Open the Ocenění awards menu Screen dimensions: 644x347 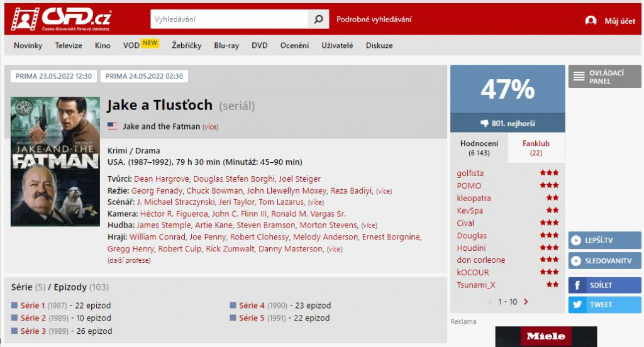[294, 46]
